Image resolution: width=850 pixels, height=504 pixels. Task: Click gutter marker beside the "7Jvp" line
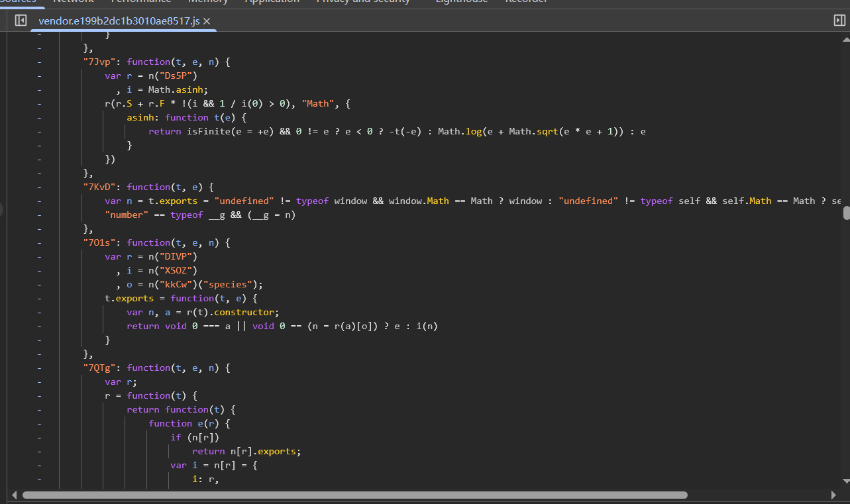point(39,62)
